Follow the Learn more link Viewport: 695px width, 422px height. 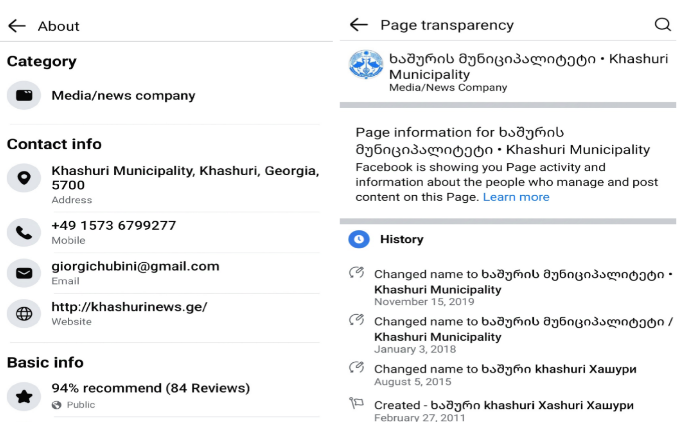pyautogui.click(x=516, y=197)
